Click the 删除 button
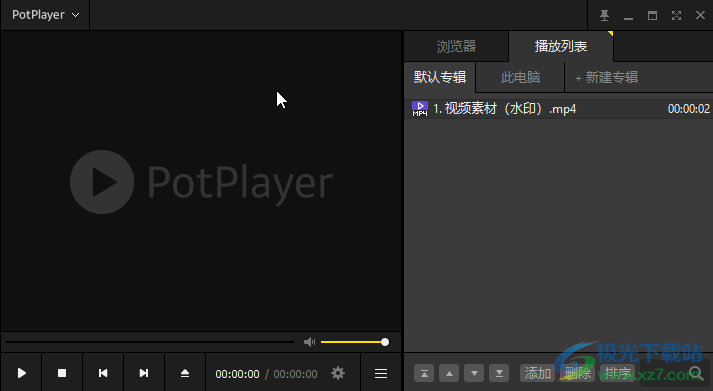The width and height of the screenshot is (713, 391). click(577, 374)
